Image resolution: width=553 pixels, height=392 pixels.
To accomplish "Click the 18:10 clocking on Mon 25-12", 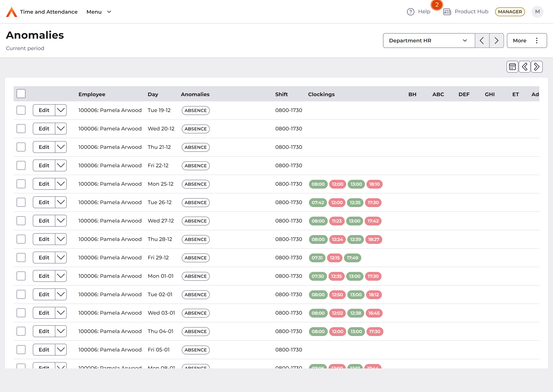I will coord(374,184).
